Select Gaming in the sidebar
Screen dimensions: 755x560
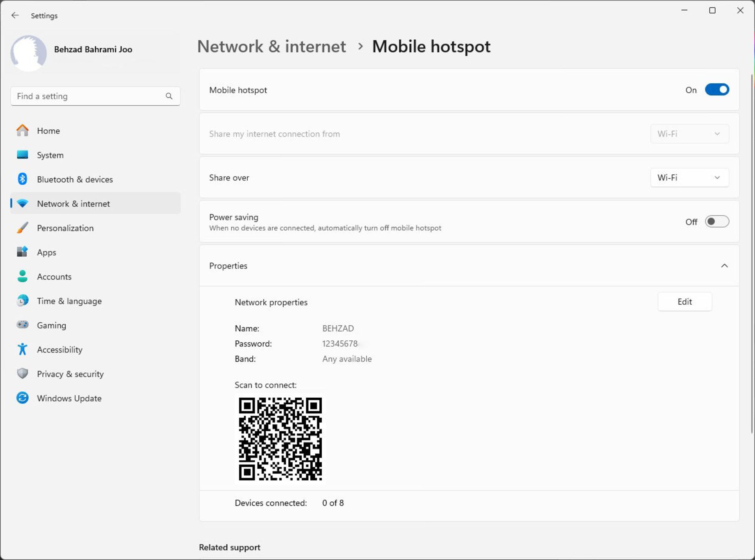coord(96,325)
